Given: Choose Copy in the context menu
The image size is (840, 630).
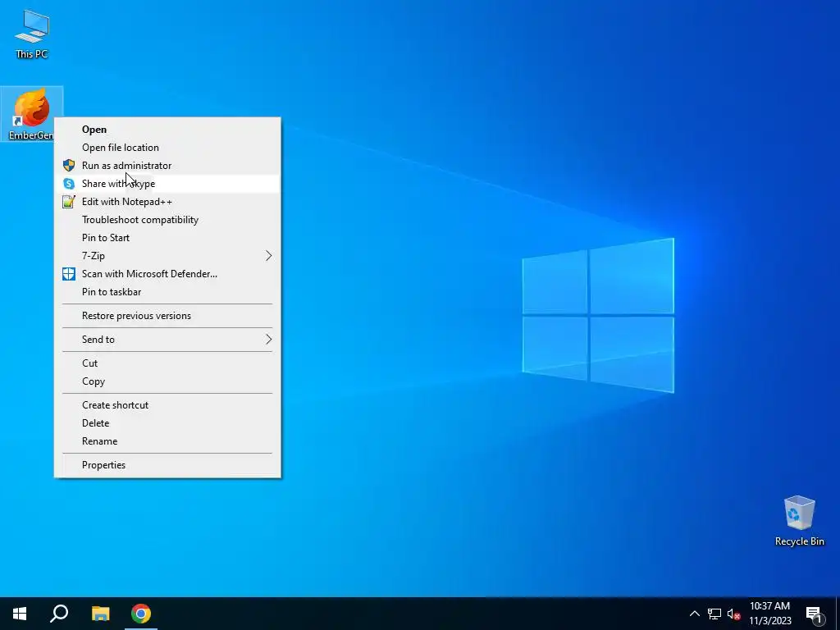Looking at the screenshot, I should click(167, 381).
